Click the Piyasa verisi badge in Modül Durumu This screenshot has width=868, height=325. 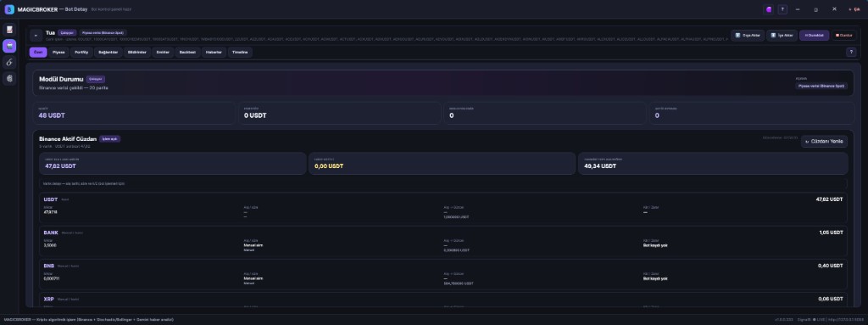coord(821,86)
